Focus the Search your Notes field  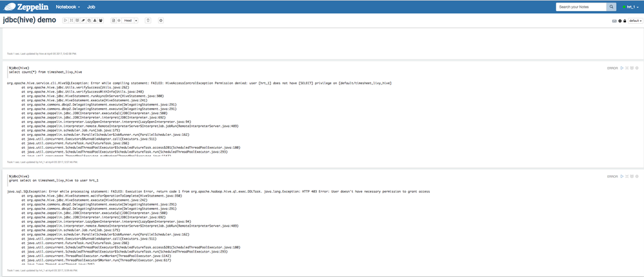[x=581, y=7]
